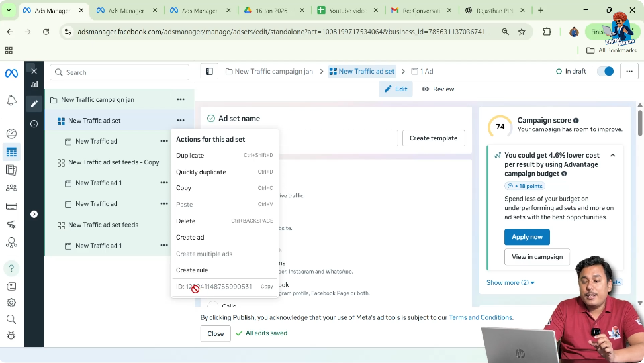Open the Account overview gauge icon

pyautogui.click(x=11, y=134)
